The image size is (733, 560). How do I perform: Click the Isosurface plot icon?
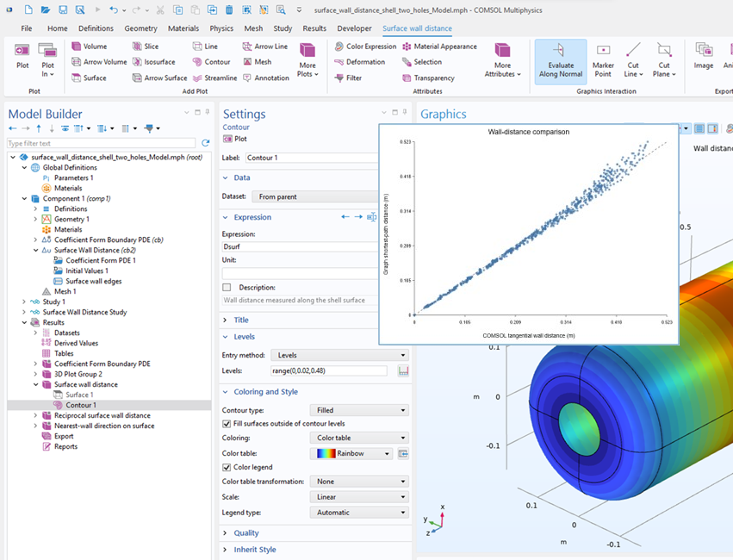(137, 62)
